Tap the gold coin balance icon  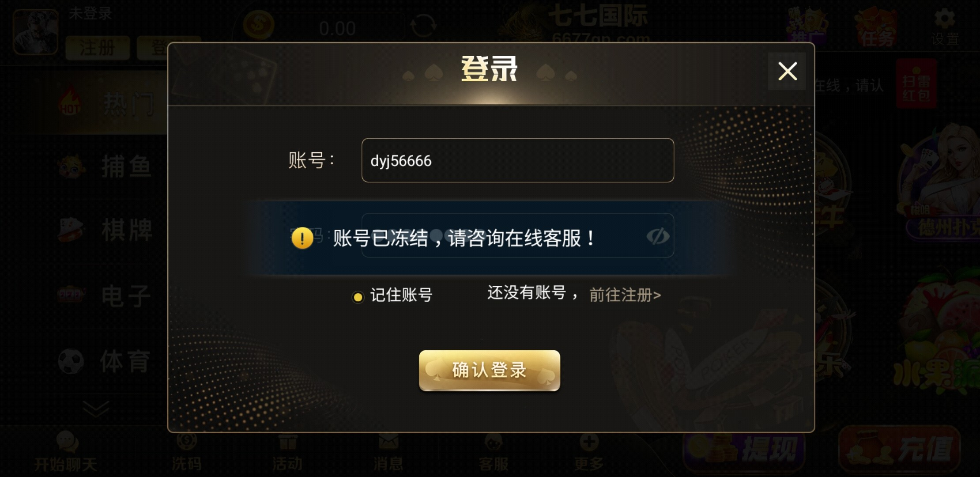(259, 25)
